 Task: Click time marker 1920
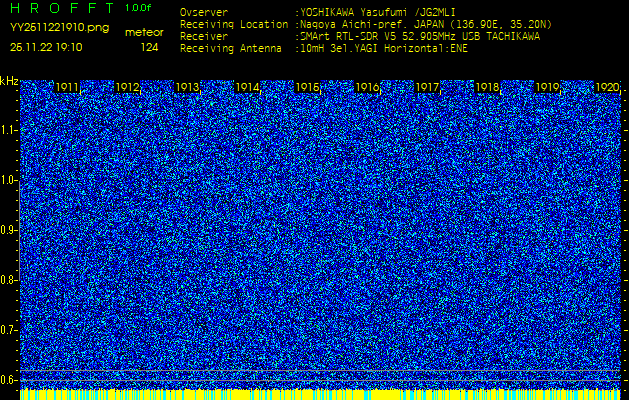607,87
